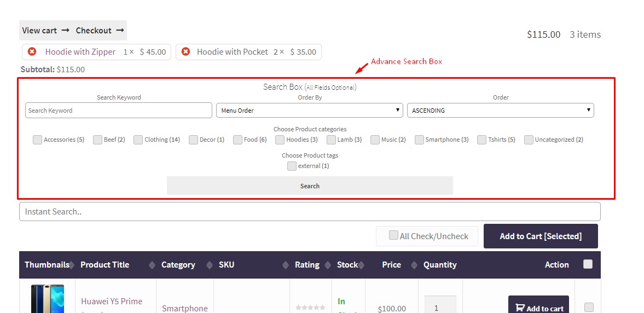Open the Order By dropdown
Viewport: 644px width, 313px height.
310,111
